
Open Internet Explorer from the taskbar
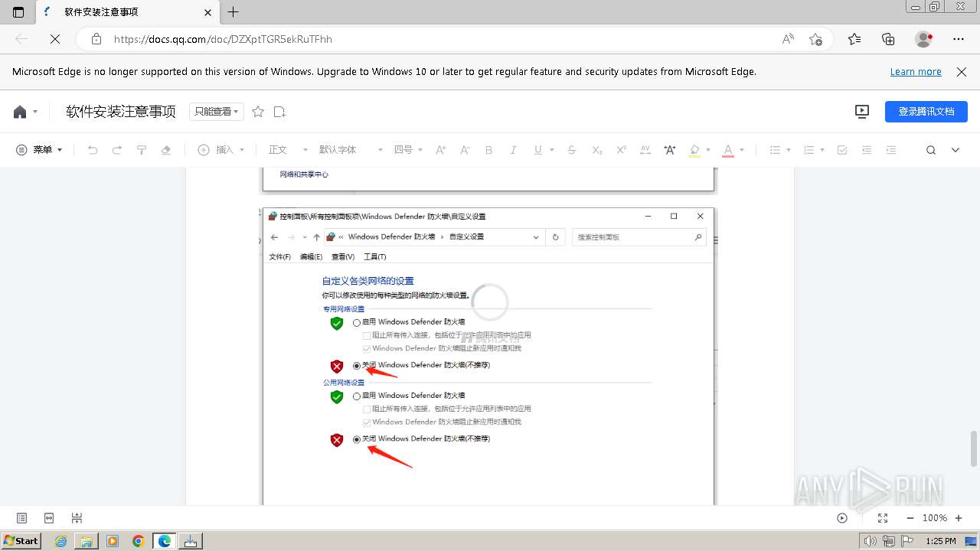click(60, 541)
